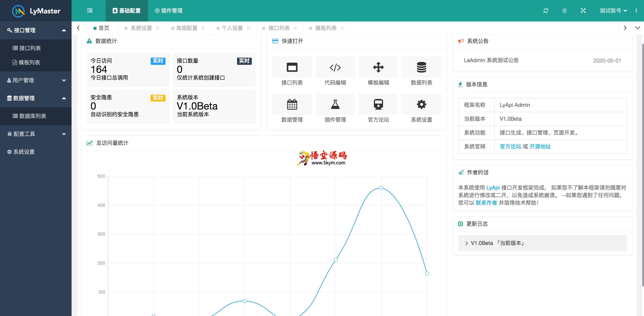The width and height of the screenshot is (644, 316).
Task: Open the 系统设置 gear quick-open icon
Action: pyautogui.click(x=422, y=104)
